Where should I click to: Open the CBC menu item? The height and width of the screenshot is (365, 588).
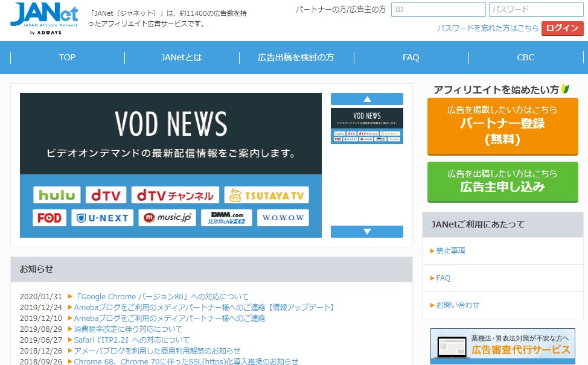[x=525, y=57]
